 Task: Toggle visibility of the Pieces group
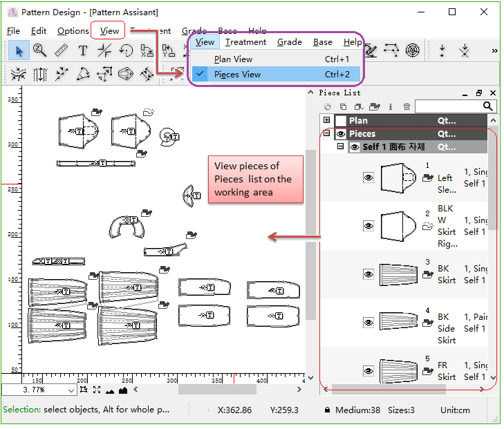click(341, 133)
